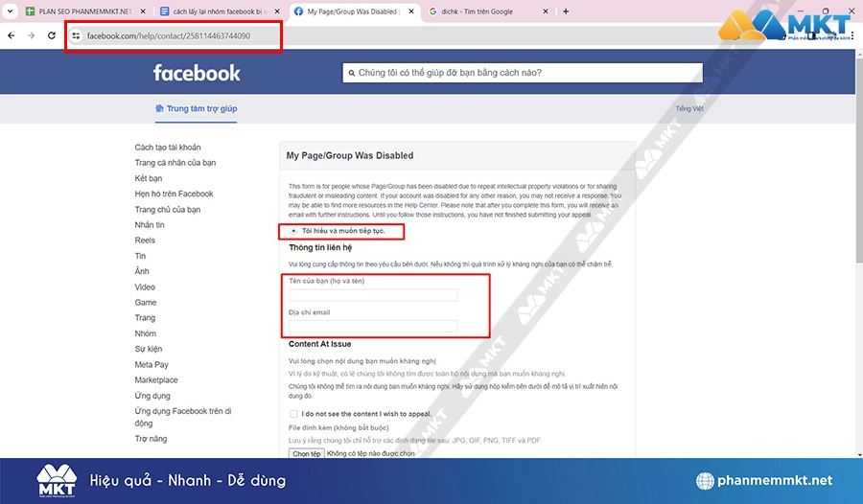The height and width of the screenshot is (504, 863).
Task: Focus the help center search box
Action: [523, 73]
